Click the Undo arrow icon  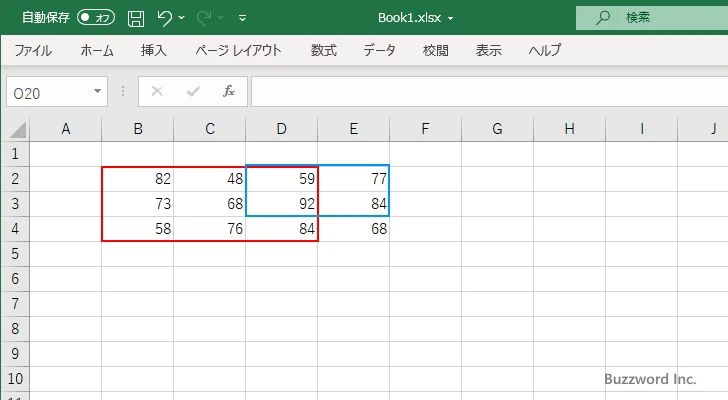click(165, 17)
